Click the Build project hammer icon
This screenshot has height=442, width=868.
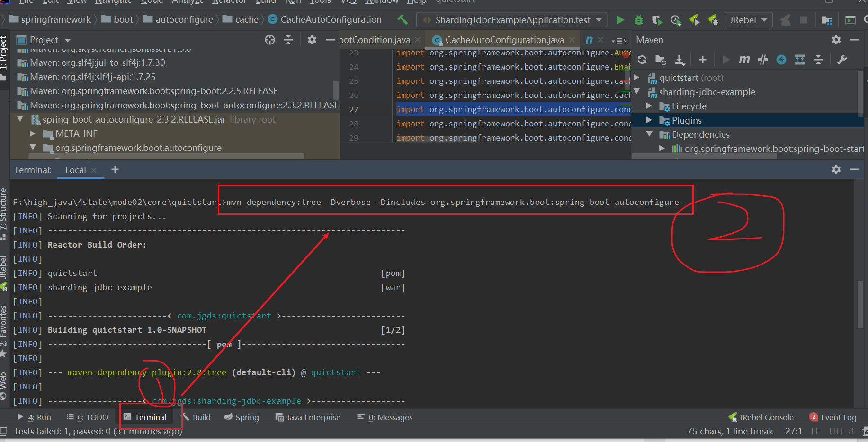(403, 20)
